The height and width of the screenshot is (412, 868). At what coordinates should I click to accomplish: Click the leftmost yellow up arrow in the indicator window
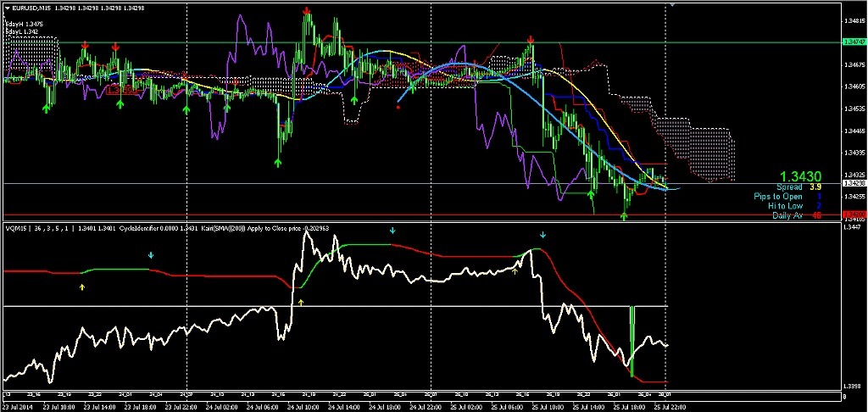[x=82, y=287]
